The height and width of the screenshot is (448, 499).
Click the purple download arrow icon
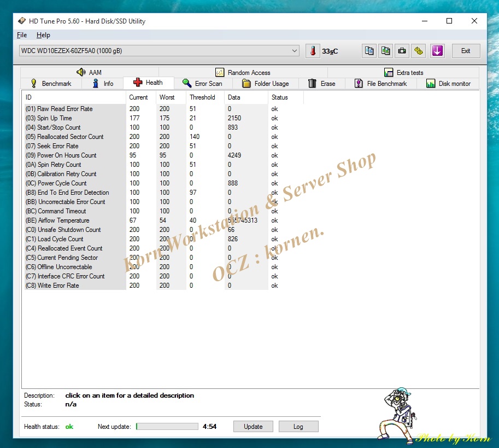click(x=437, y=51)
